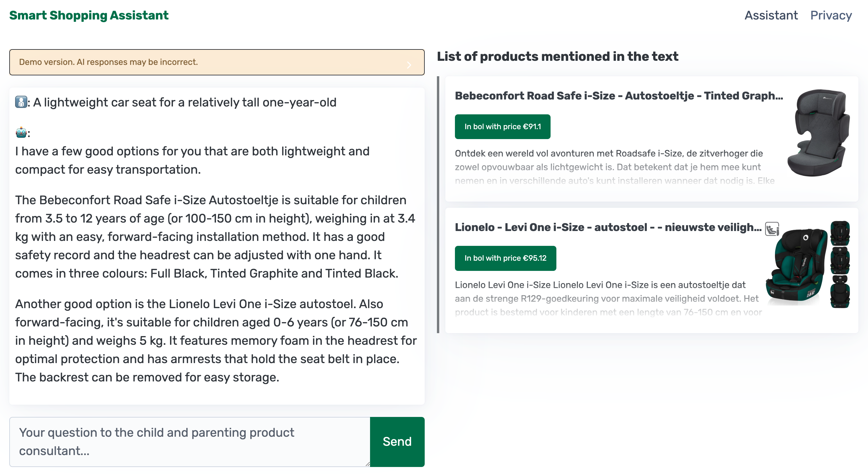Viewport: 868px width, 476px height.
Task: Open Lionelo Levi One i-Size product title
Action: coord(608,227)
